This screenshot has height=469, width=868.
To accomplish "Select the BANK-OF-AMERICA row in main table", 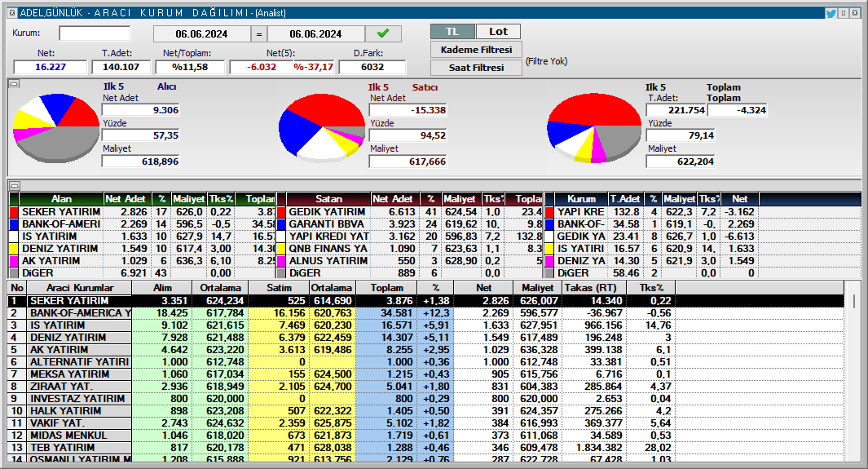I will click(x=425, y=313).
